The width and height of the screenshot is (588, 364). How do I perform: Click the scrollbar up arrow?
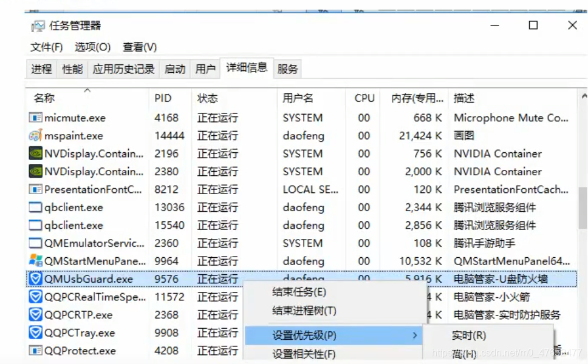(x=584, y=96)
